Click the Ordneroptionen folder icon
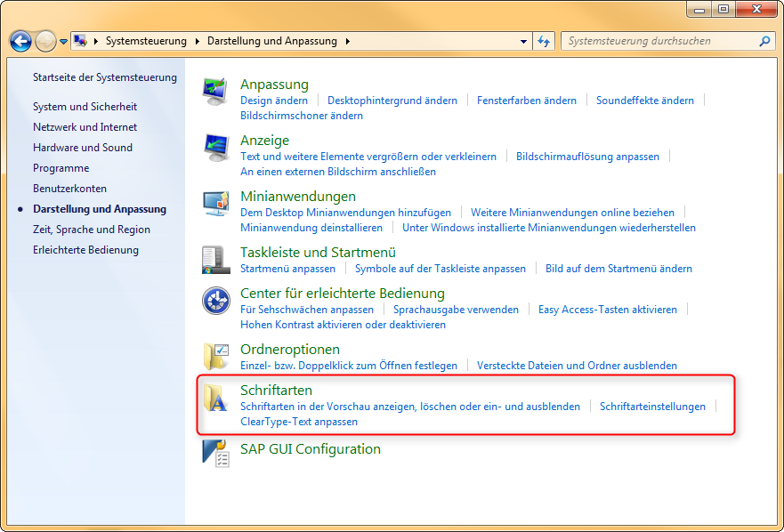784x532 pixels. [x=215, y=357]
